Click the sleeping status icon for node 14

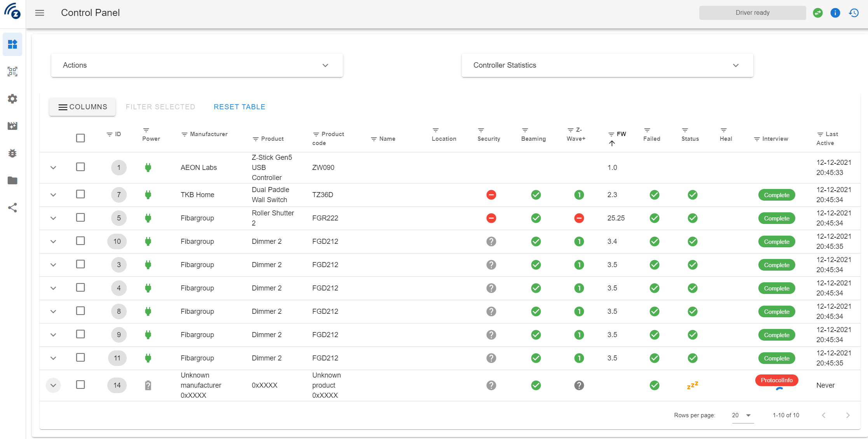point(692,385)
